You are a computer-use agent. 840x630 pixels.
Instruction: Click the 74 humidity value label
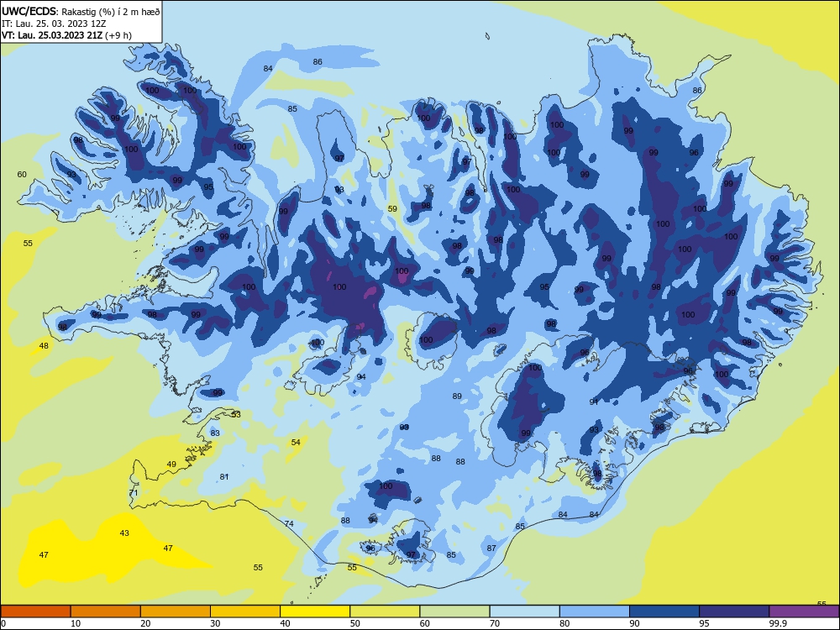(x=289, y=523)
